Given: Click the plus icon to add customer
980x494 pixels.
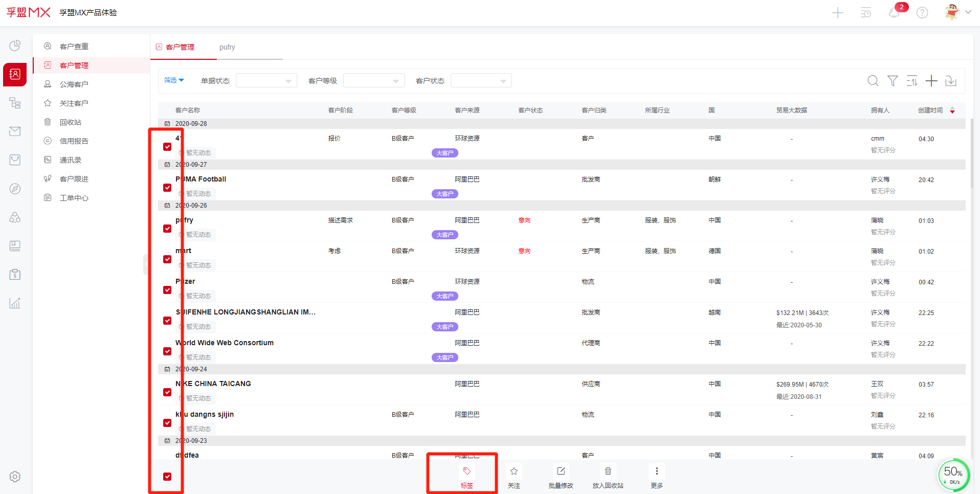Looking at the screenshot, I should click(931, 81).
